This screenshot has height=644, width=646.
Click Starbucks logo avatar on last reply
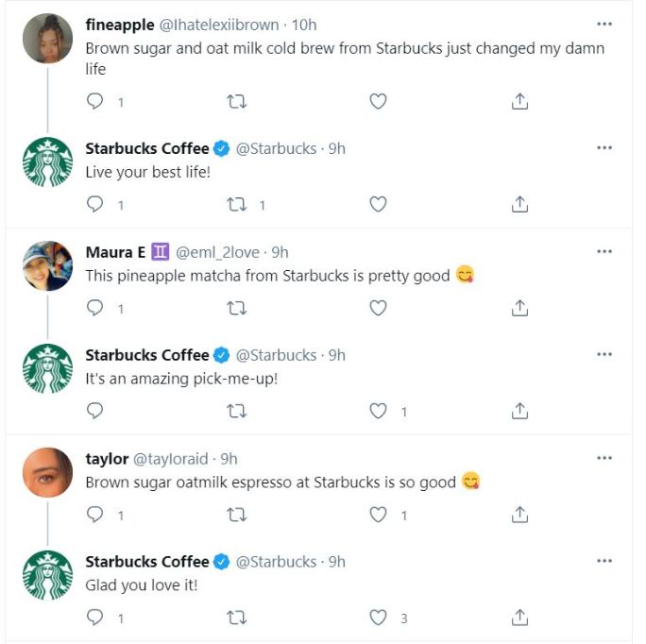(x=47, y=574)
